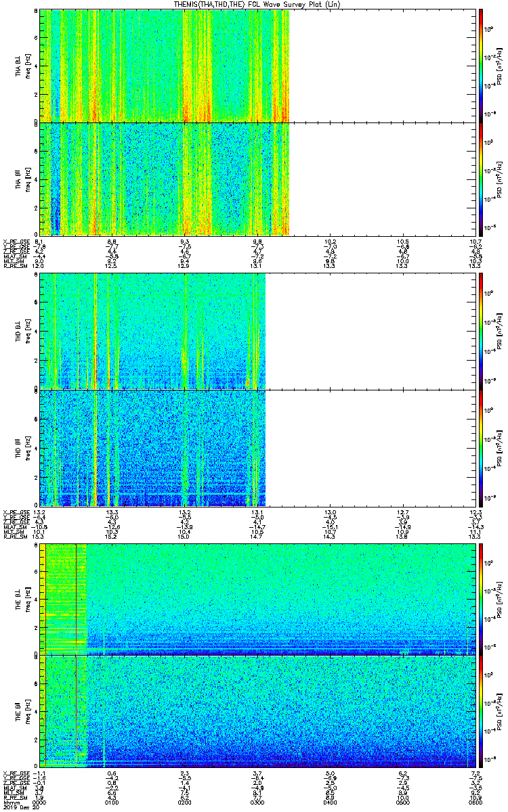This screenshot has width=508, height=812.
Task: Select the THE BII axis label
Action: pyautogui.click(x=19, y=713)
